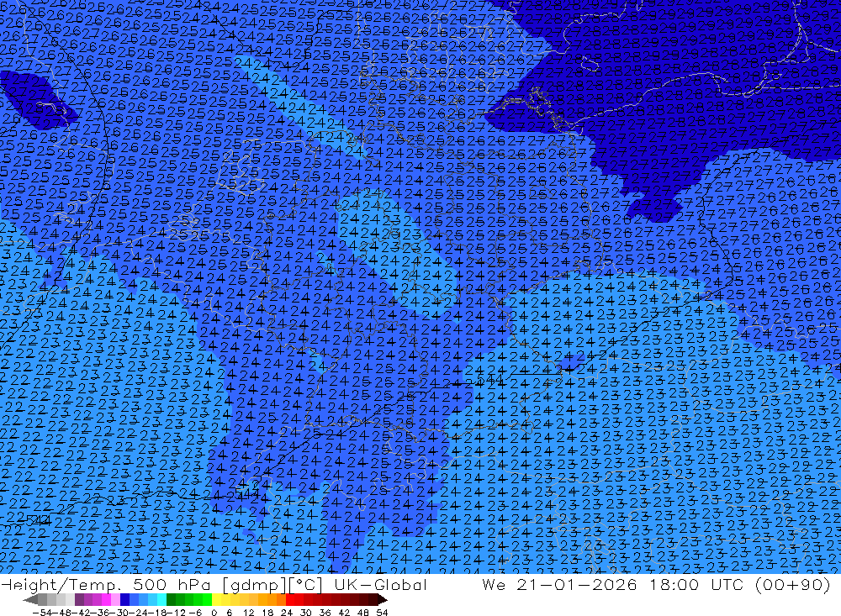
Task: Select the "[gdmp]" unit label
Action: [x=254, y=586]
